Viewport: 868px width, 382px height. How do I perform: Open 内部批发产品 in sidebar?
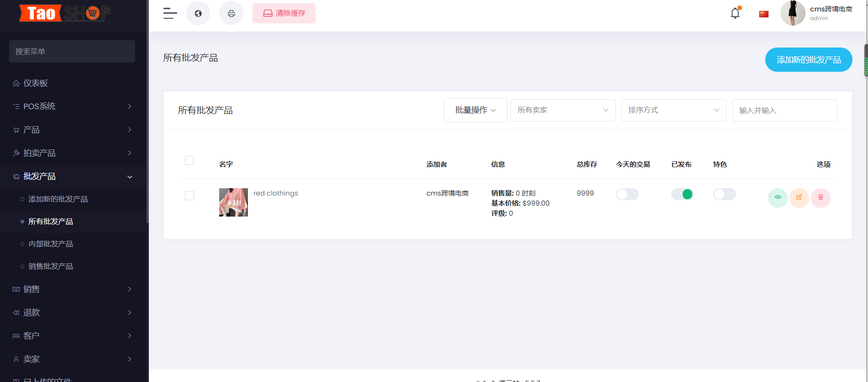point(51,244)
